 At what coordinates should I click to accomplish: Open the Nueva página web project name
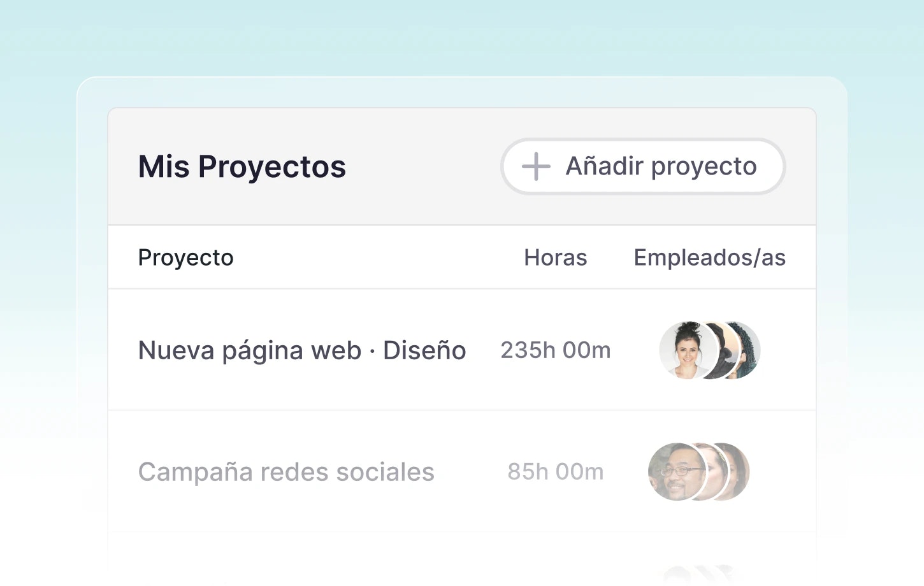(x=250, y=350)
